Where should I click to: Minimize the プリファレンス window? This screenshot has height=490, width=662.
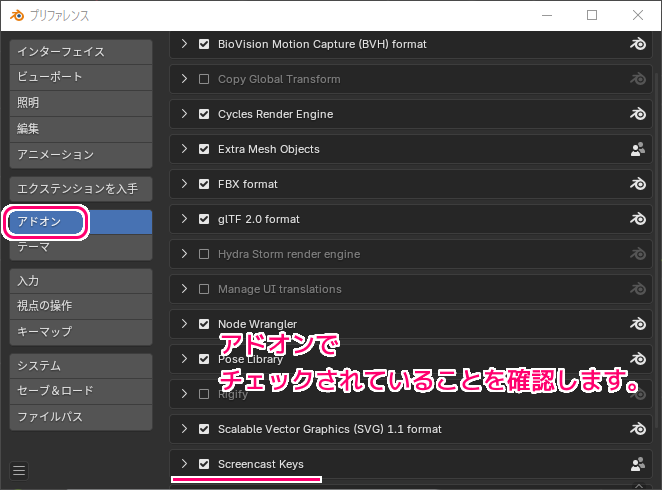(547, 16)
